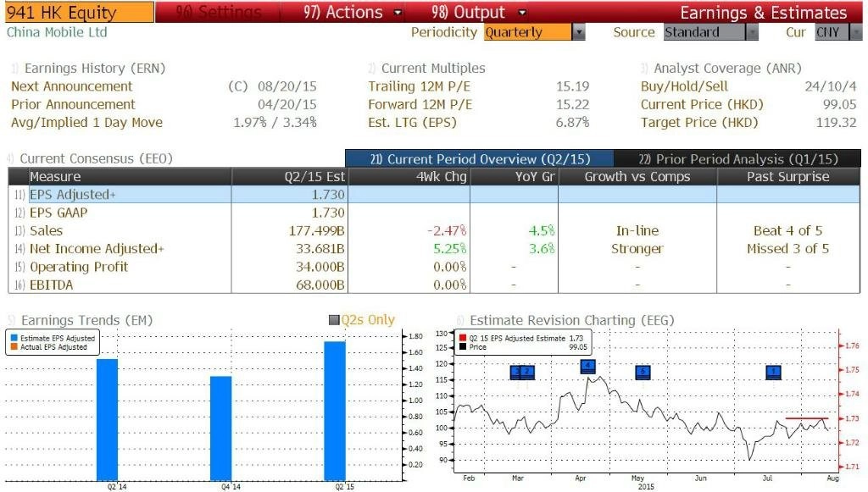Viewport: 868px width, 492px height.
Task: Click Next Announcement date 08/20/15
Action: pos(287,86)
